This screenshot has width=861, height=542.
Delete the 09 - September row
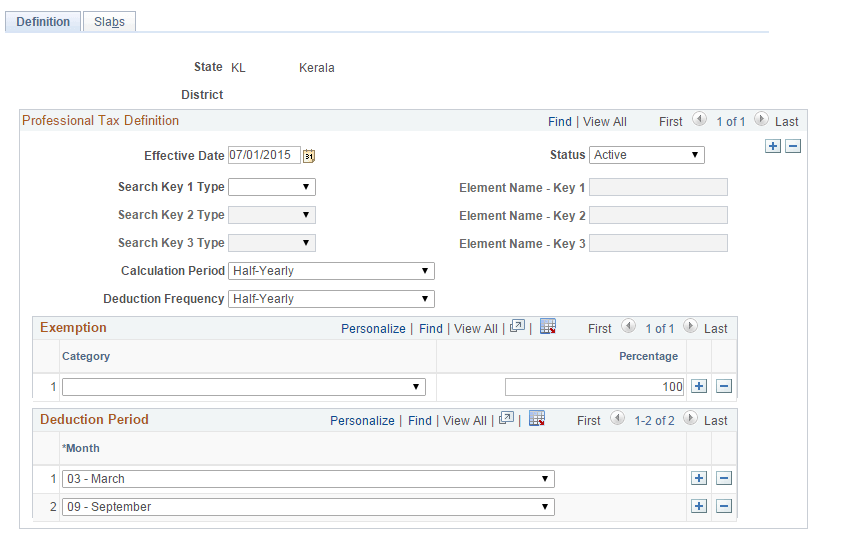point(724,506)
